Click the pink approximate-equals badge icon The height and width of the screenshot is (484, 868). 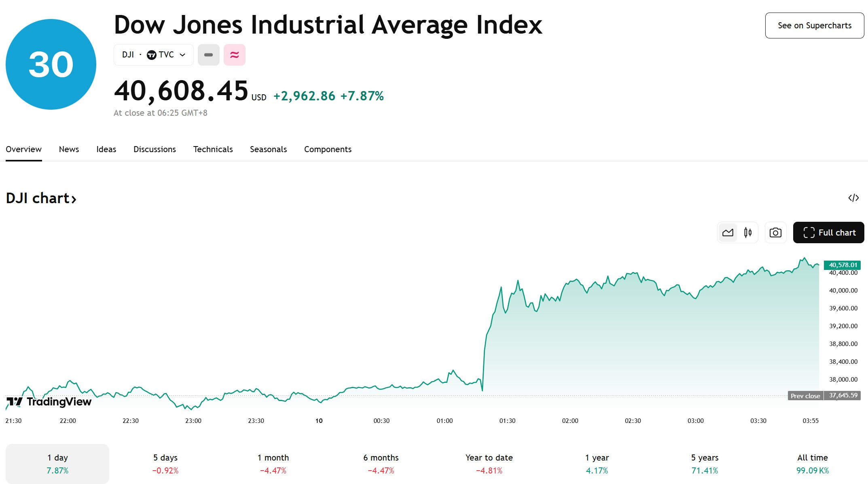[235, 55]
